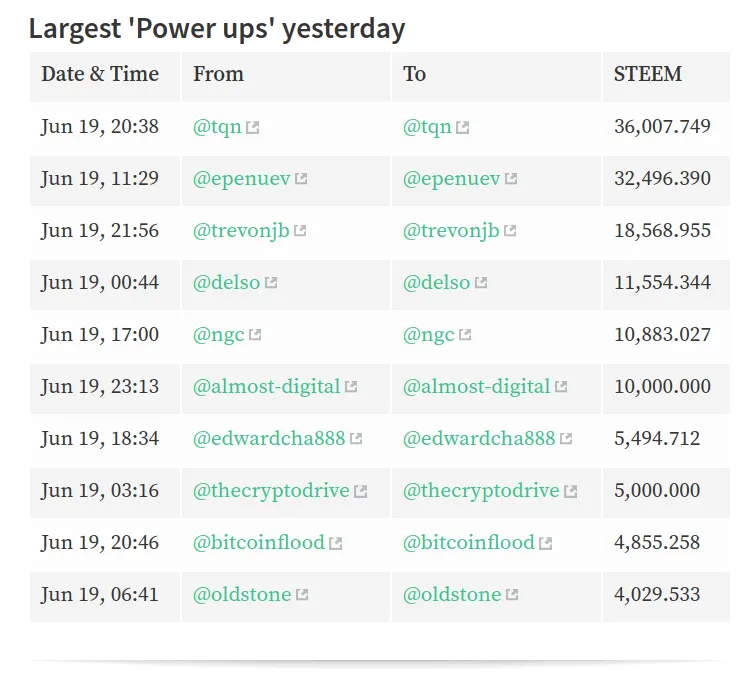This screenshot has width=746, height=687.
Task: Click external link icon after @almost-digital in To column
Action: point(561,387)
